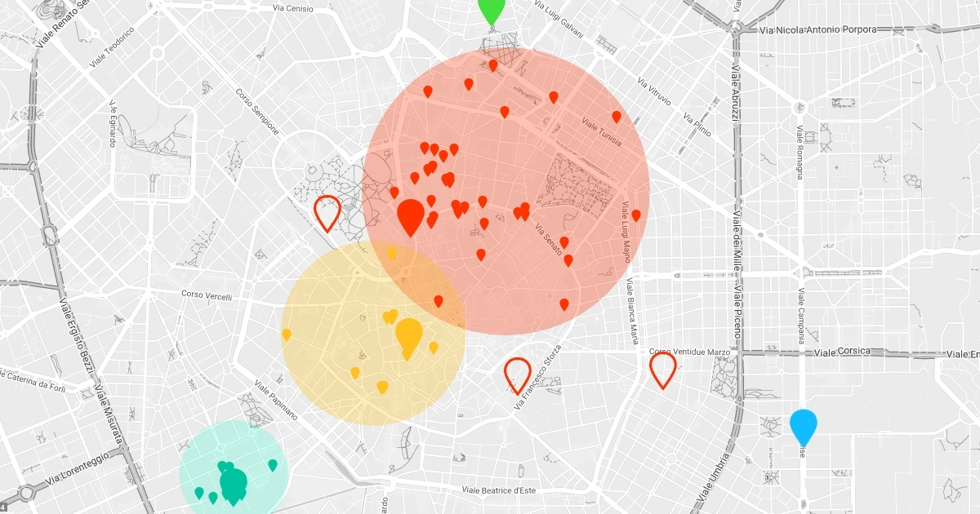Open the blue map pin
The height and width of the screenshot is (514, 980).
point(803,428)
